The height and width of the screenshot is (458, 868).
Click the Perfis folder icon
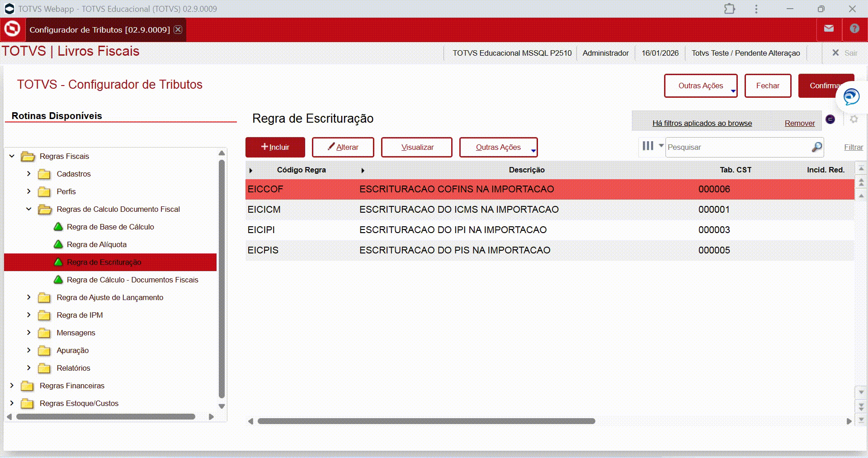[x=44, y=191]
